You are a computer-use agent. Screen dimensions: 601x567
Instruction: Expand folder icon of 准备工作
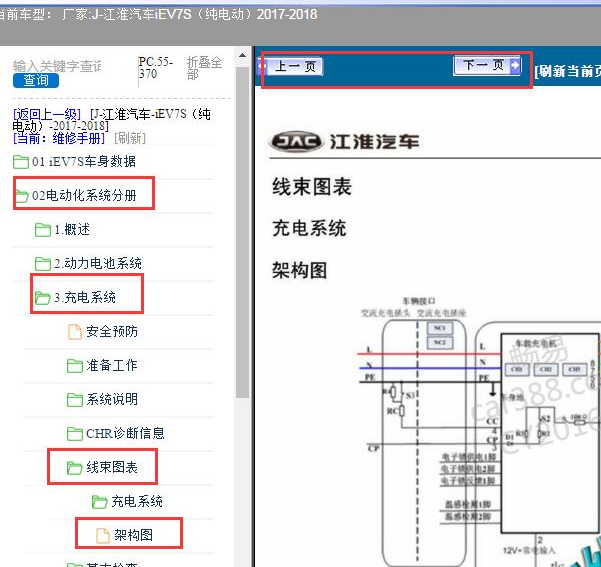pos(75,366)
